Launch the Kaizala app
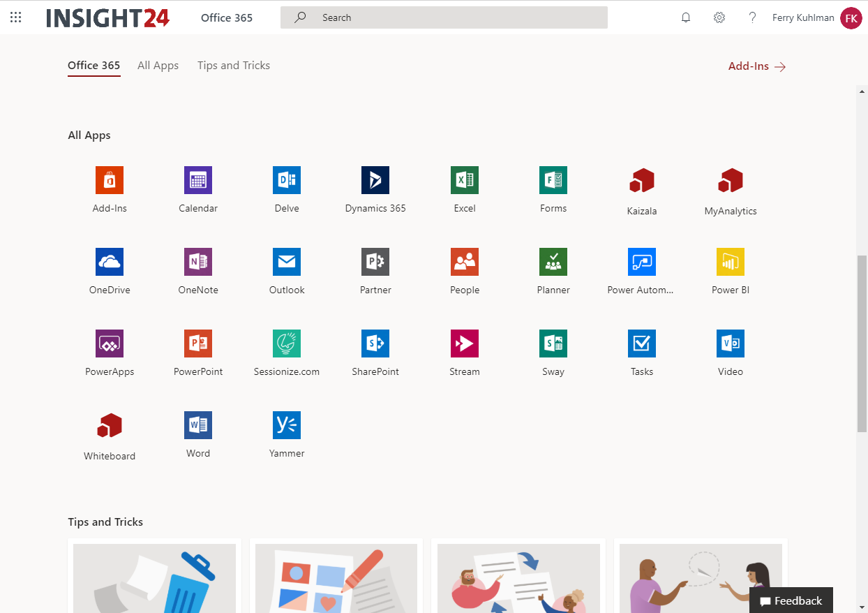This screenshot has height=613, width=868. tap(642, 182)
